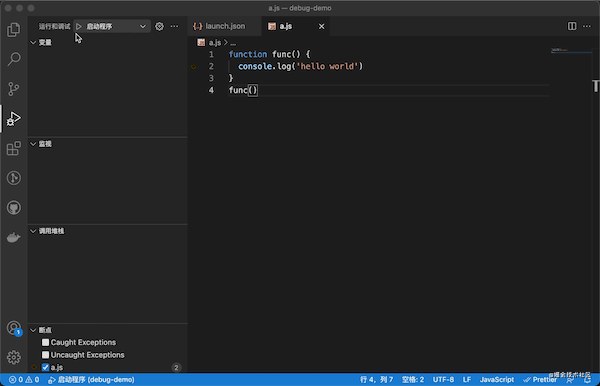Screen dimensions: 600x386
Task: Click the errors and warnings count in the status bar
Action: pos(24,379)
